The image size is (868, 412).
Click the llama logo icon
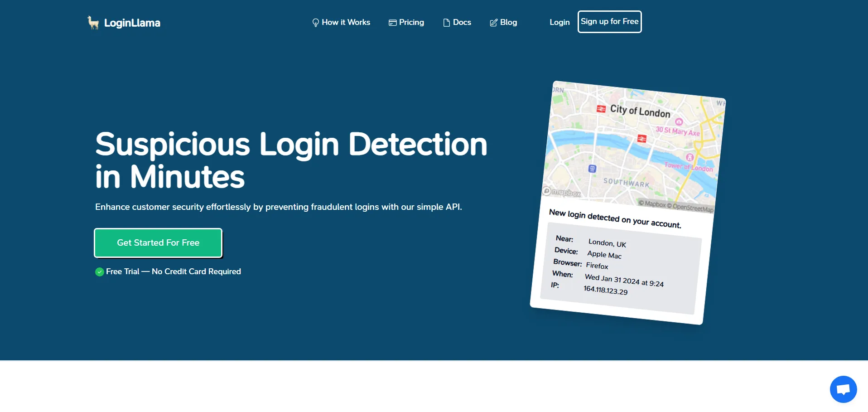point(93,22)
